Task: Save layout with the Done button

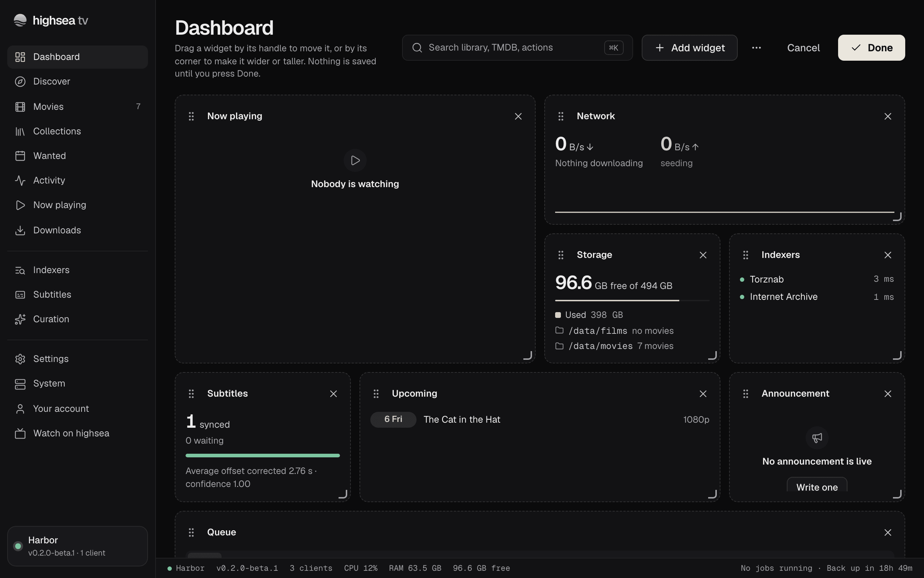Action: pos(871,48)
